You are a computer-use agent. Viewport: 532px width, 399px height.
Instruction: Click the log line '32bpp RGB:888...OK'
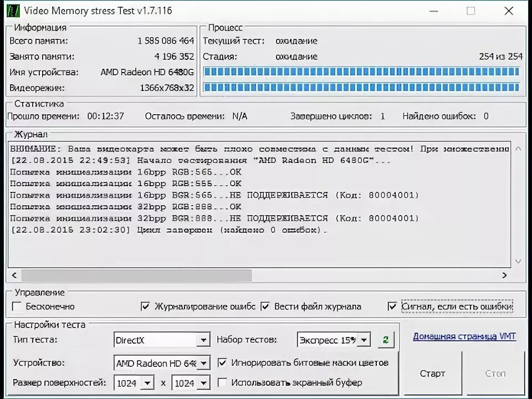126,207
